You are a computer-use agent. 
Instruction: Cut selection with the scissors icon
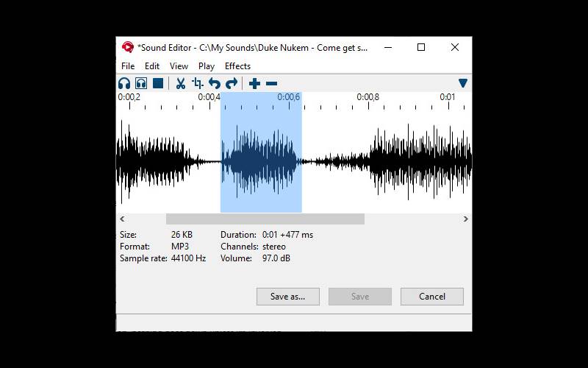tap(180, 83)
